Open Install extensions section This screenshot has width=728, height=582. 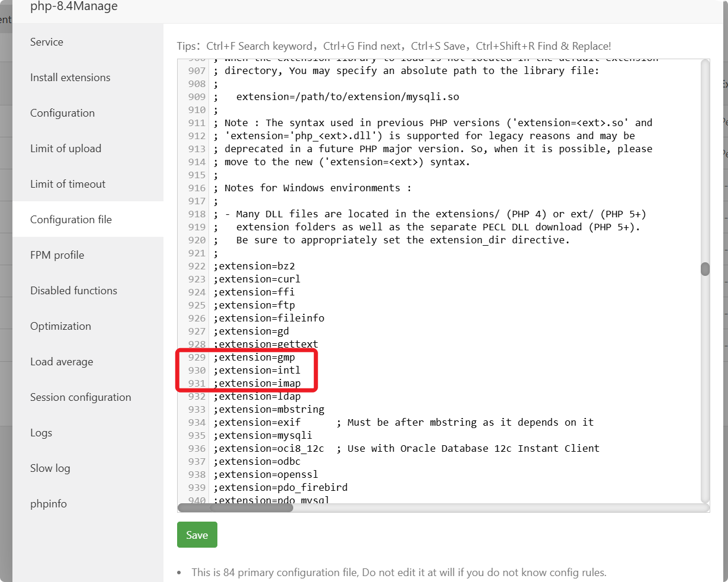coord(88,78)
